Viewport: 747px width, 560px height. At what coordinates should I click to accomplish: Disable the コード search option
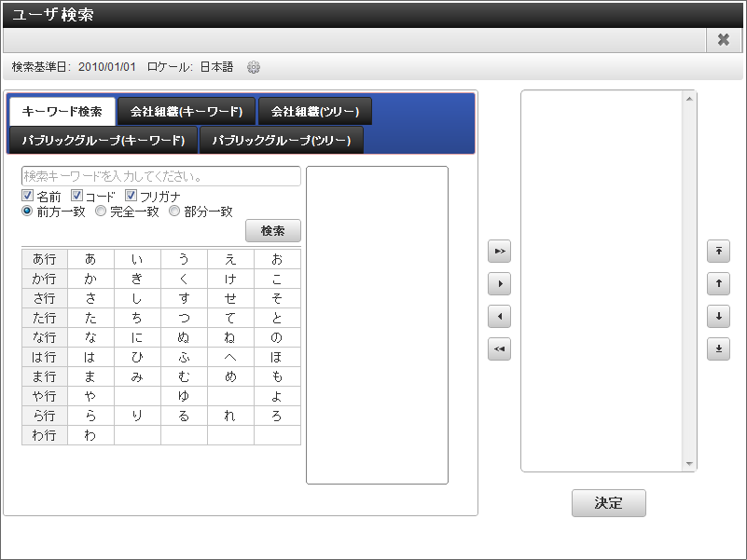coord(76,196)
